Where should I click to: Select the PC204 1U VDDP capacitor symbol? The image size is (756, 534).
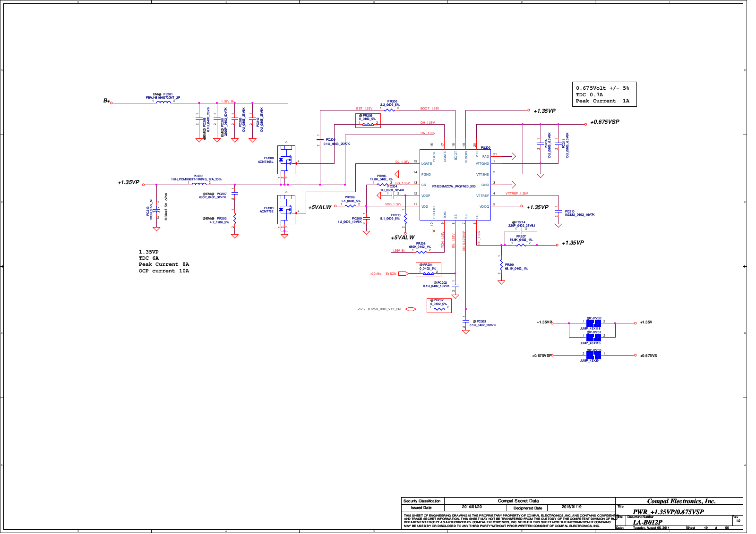[x=393, y=195]
